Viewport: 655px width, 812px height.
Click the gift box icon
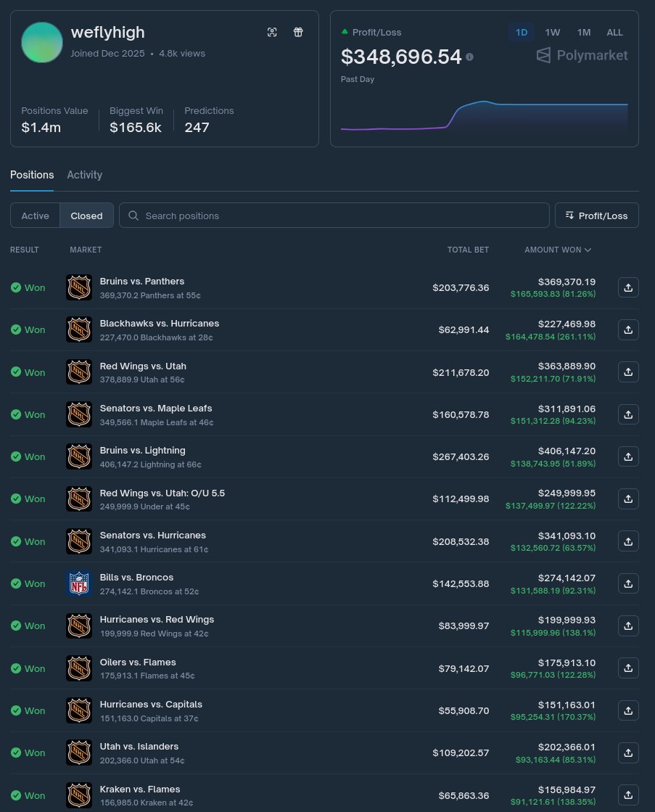298,32
